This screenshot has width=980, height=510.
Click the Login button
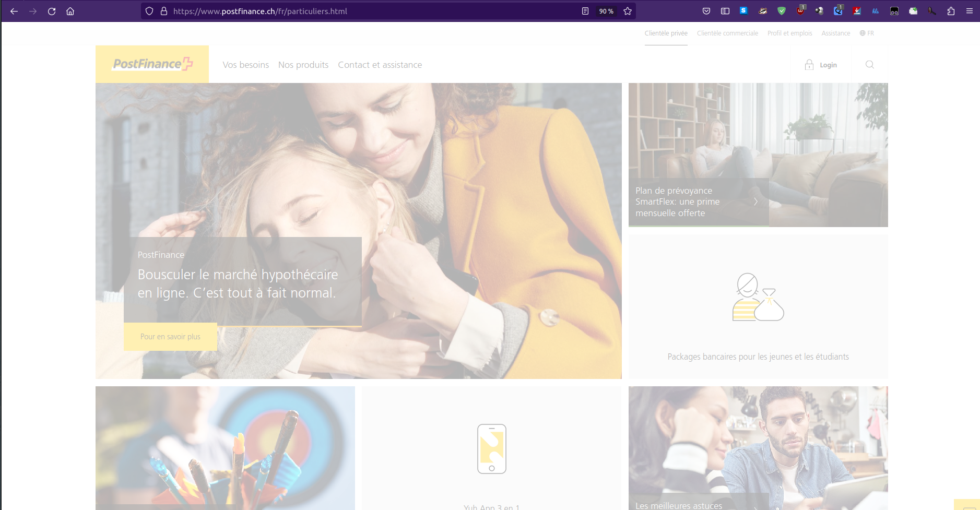[821, 65]
